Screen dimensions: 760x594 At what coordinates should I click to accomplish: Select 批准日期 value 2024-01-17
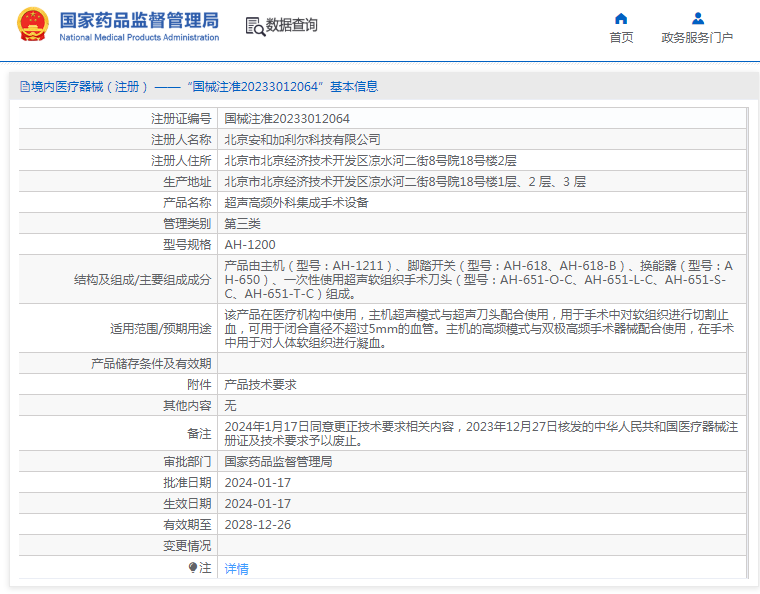click(258, 483)
